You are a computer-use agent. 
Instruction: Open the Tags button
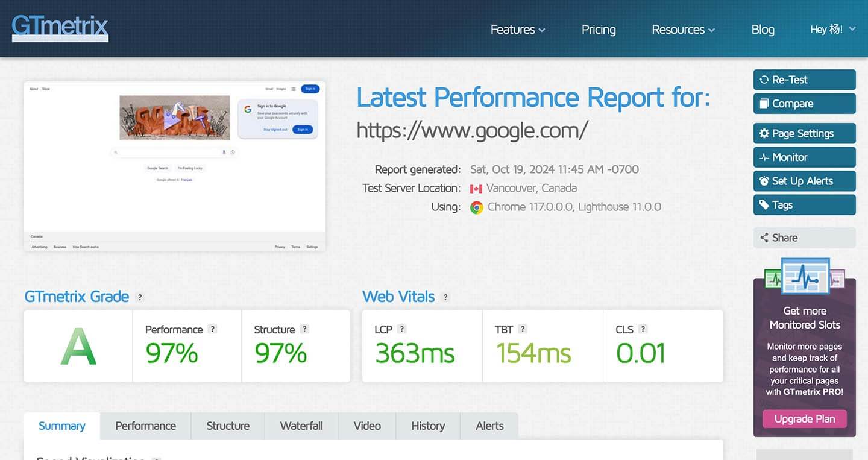click(804, 205)
